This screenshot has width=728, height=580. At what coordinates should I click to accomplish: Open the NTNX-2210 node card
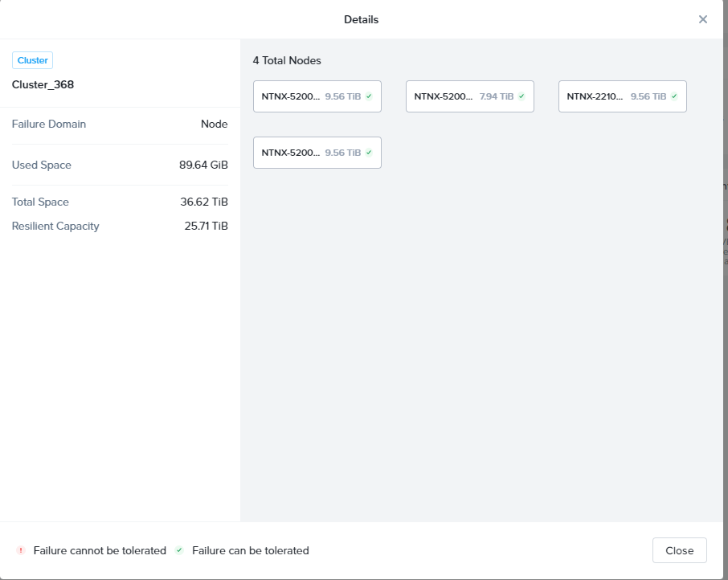click(x=622, y=96)
